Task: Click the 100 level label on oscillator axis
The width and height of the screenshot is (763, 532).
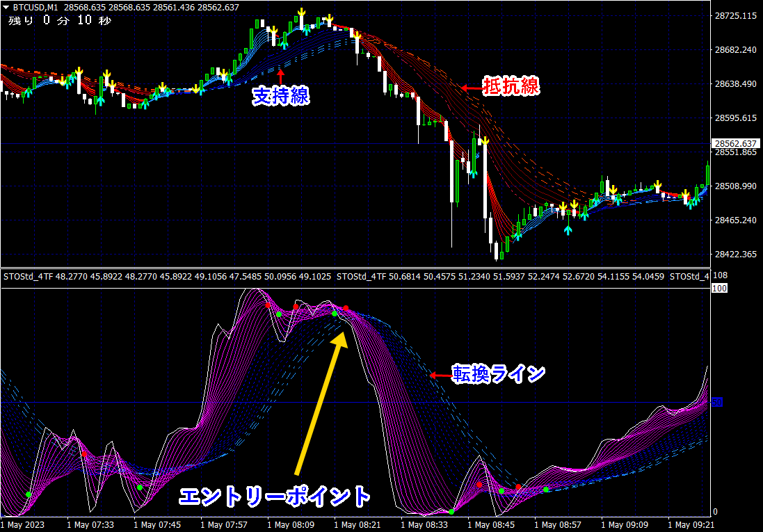Action: (x=719, y=288)
